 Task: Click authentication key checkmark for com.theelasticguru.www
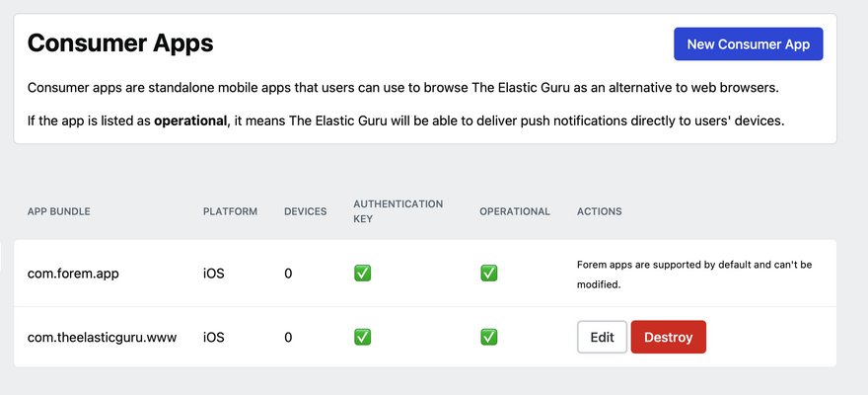(x=363, y=337)
